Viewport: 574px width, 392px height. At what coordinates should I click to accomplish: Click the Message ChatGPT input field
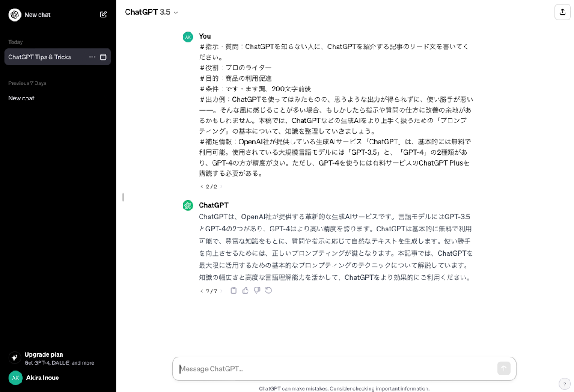[314, 368]
